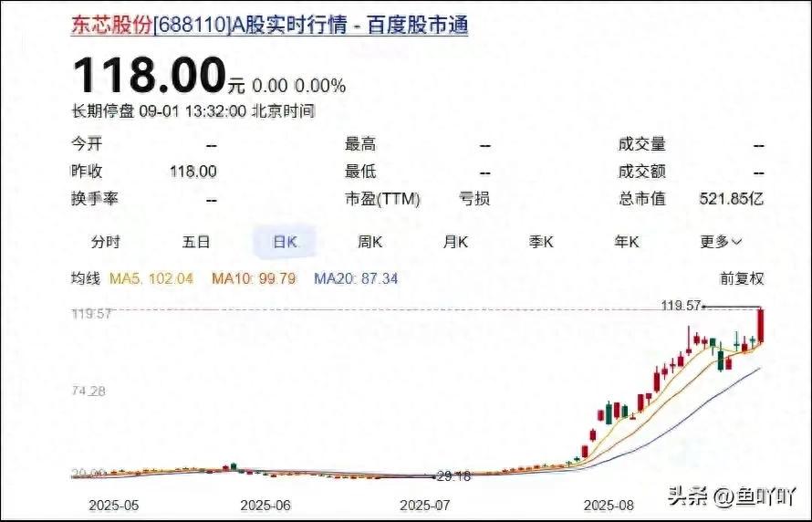Open the 月K chart tab

coord(455,242)
